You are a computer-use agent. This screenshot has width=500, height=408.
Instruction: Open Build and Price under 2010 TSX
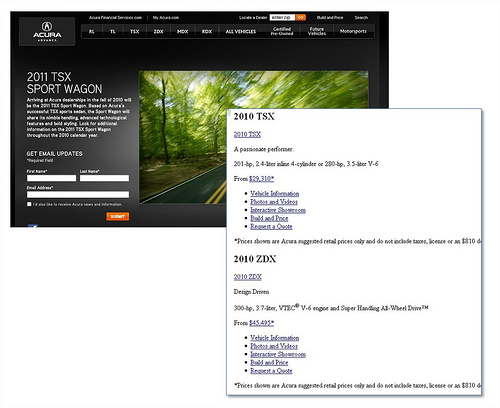(269, 218)
